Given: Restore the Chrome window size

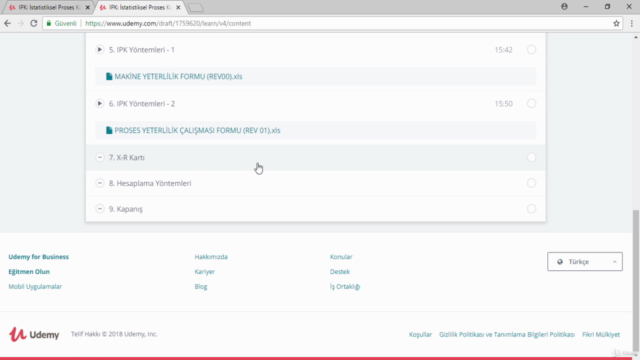Looking at the screenshot, I should [607, 7].
